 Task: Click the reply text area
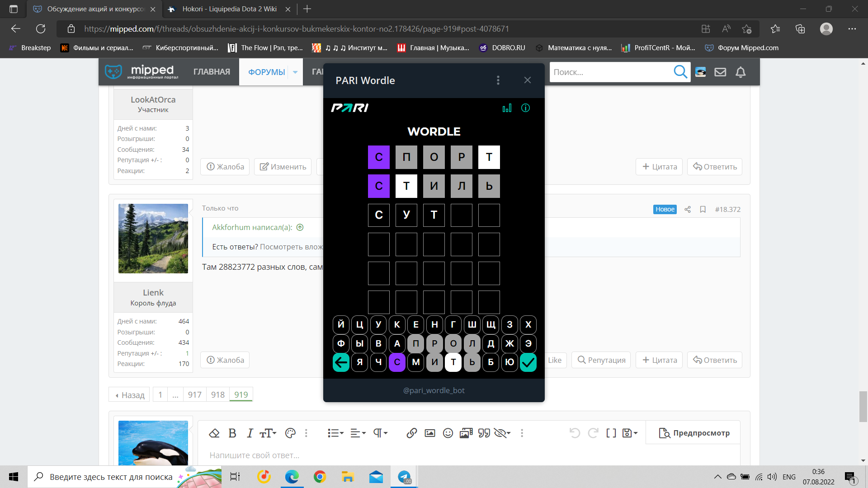click(x=469, y=455)
